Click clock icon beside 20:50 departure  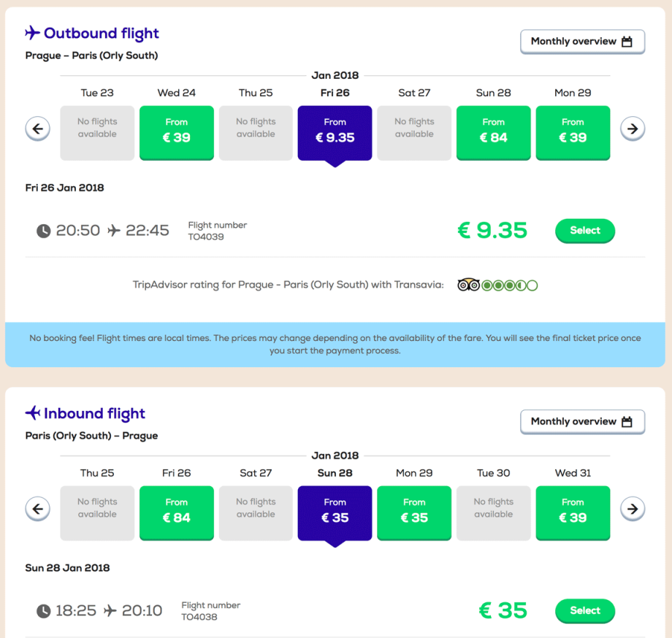pos(44,231)
